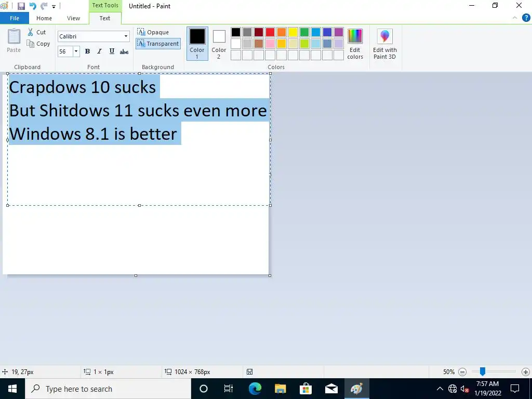Pick the green color swatch
532x399 pixels.
point(304,32)
